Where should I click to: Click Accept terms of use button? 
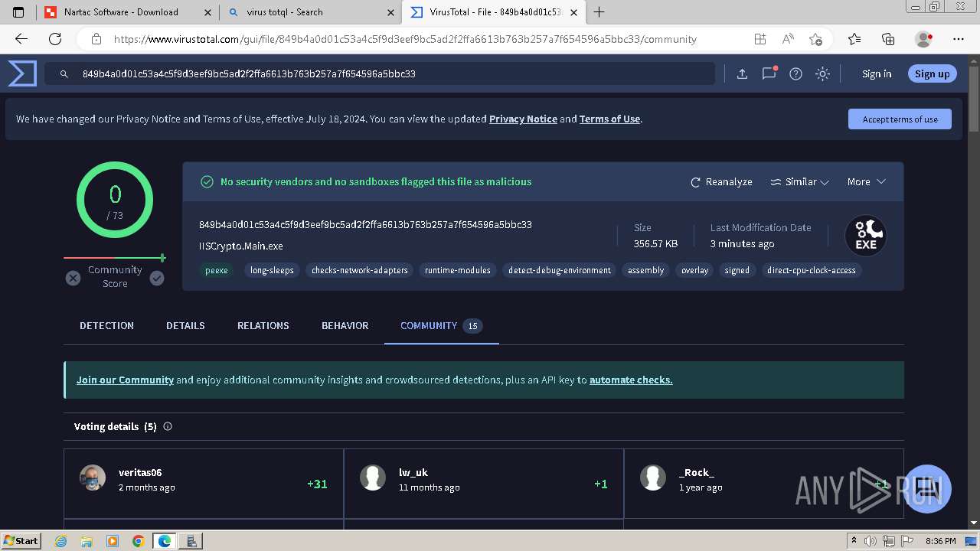tap(900, 119)
